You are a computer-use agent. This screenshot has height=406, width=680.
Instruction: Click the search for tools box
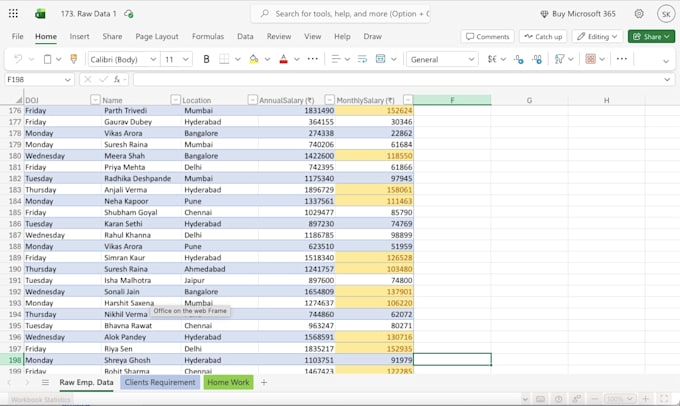[x=341, y=13]
